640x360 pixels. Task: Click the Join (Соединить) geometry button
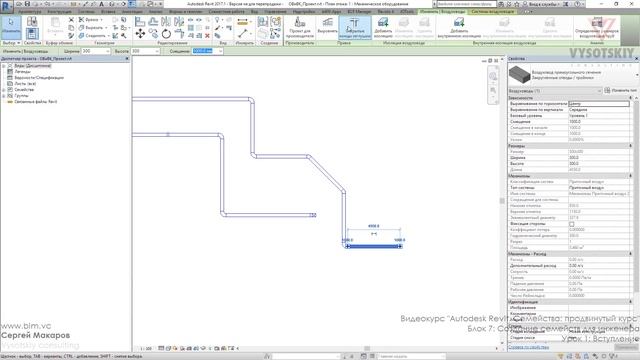click(93, 36)
